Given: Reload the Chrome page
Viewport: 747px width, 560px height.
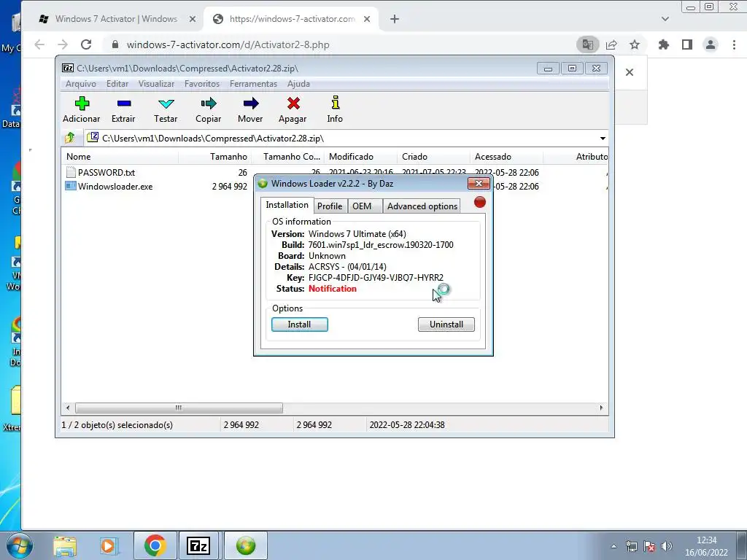Looking at the screenshot, I should [x=86, y=44].
